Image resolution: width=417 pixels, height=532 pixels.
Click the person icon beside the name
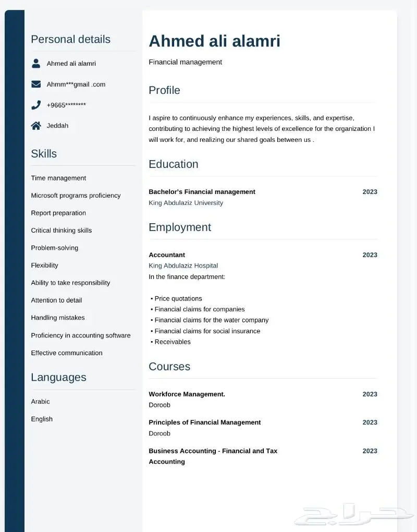36,64
